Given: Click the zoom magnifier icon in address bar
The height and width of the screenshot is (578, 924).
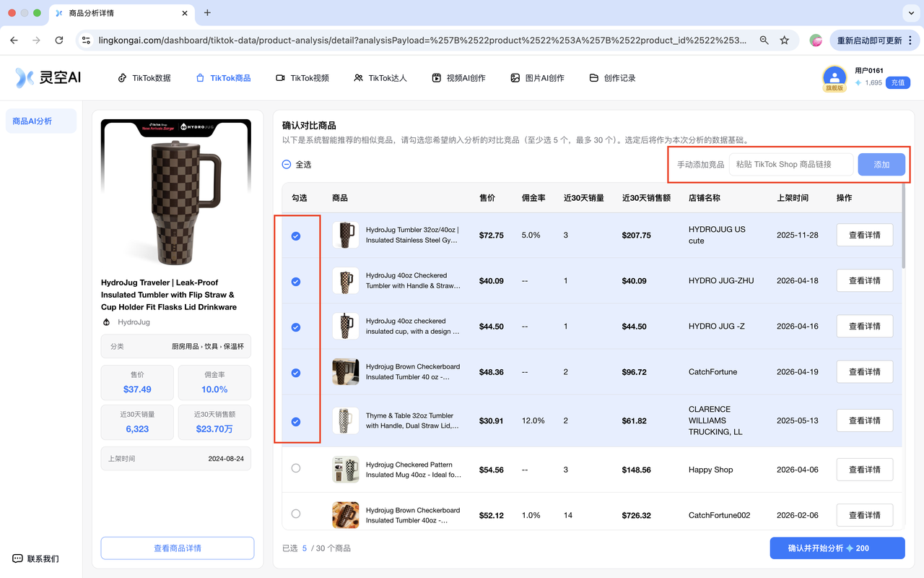Looking at the screenshot, I should [x=764, y=40].
